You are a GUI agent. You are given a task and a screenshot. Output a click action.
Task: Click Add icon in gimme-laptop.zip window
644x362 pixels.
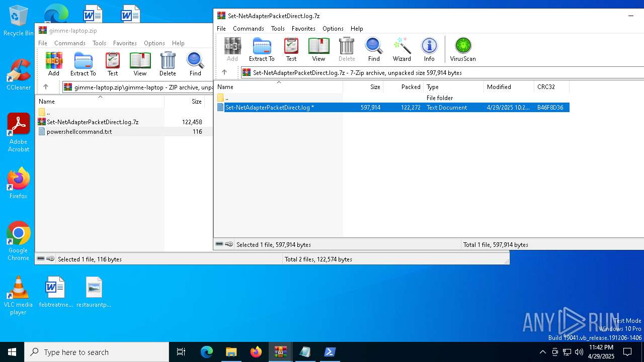[54, 64]
